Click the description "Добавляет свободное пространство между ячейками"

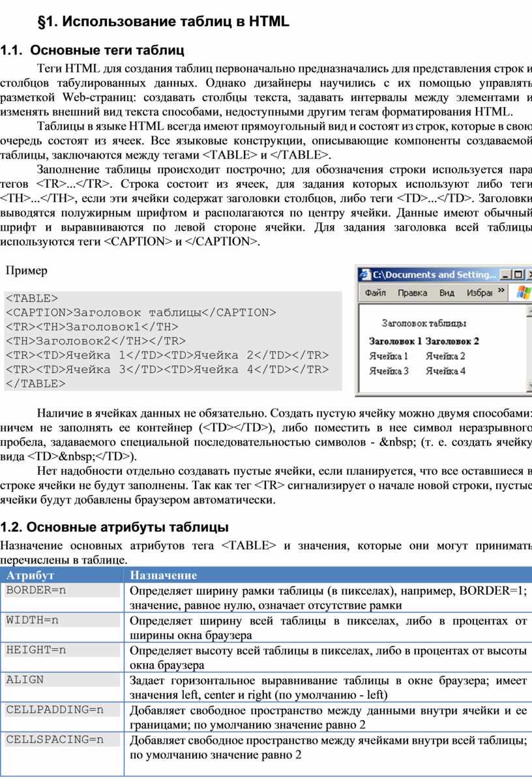pyautogui.click(x=328, y=748)
